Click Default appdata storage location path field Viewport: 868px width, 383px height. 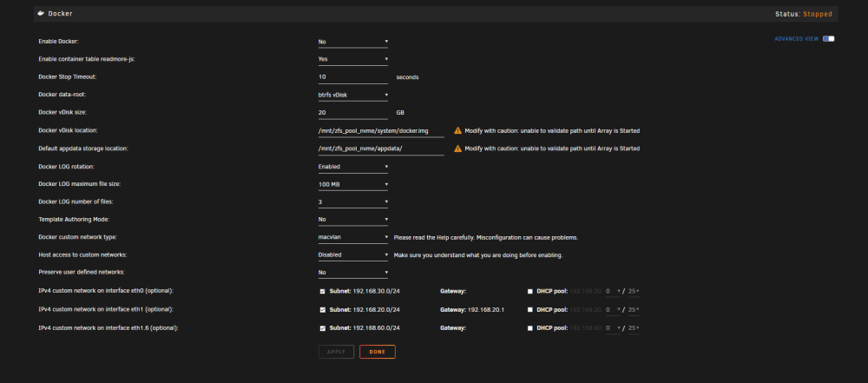[x=381, y=149]
